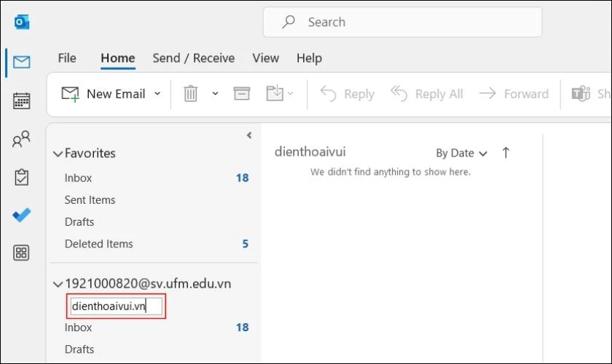Click the Reply All button
This screenshot has height=364, width=612.
click(427, 94)
